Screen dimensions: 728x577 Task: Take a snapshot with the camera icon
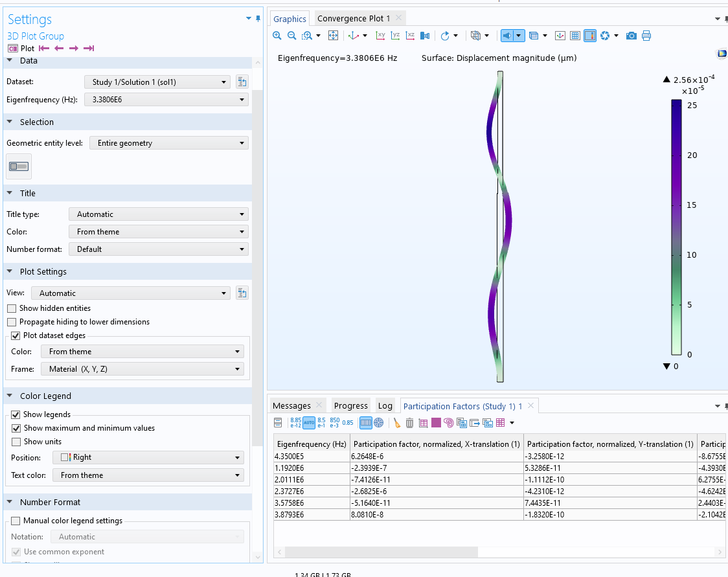coord(631,36)
